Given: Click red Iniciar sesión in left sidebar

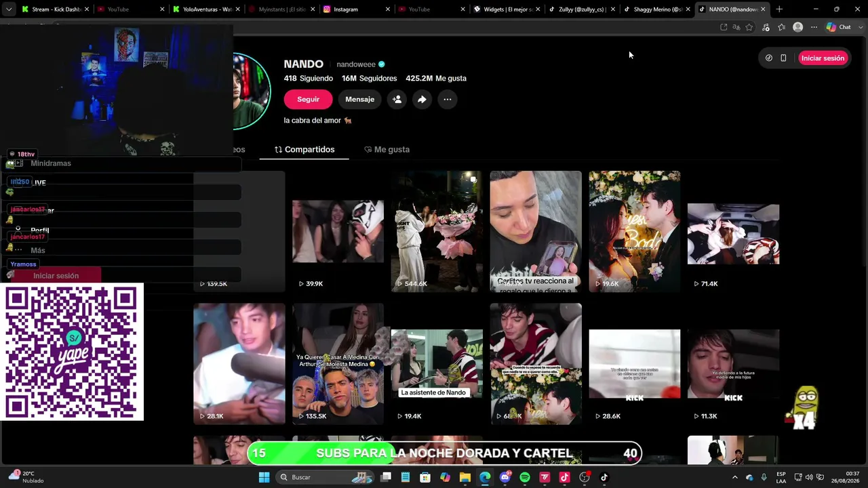Looking at the screenshot, I should click(56, 276).
